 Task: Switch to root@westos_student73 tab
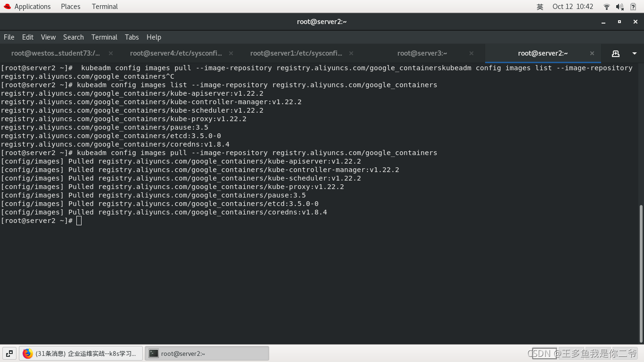pos(56,53)
